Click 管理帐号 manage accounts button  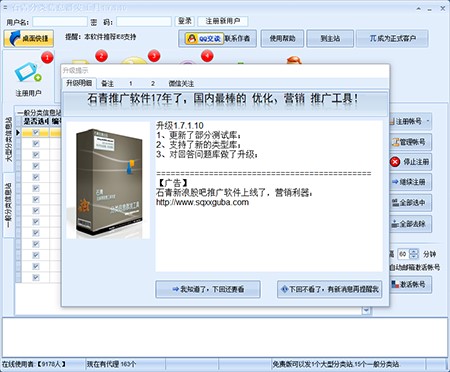pyautogui.click(x=411, y=142)
